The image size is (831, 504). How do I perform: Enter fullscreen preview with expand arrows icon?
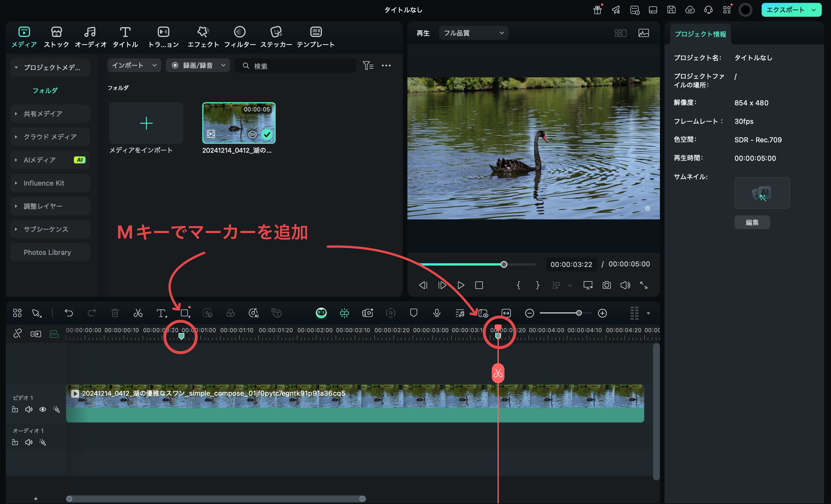click(643, 285)
